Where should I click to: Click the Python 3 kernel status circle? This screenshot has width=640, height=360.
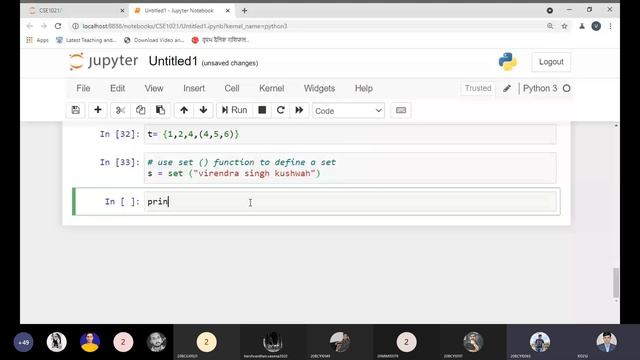(567, 88)
